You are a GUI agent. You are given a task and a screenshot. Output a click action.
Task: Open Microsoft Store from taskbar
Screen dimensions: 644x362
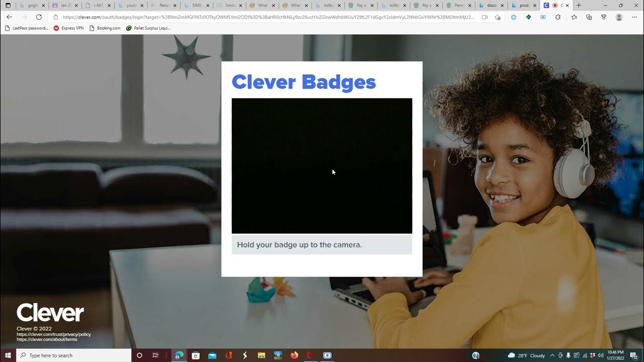coord(196,355)
